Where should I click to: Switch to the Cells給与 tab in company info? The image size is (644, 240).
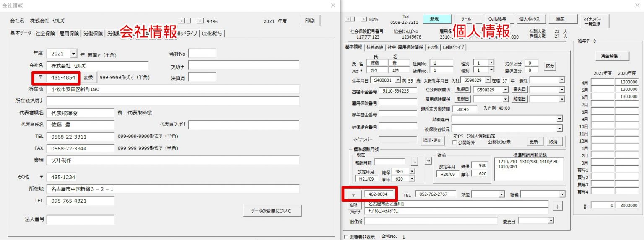coord(212,34)
